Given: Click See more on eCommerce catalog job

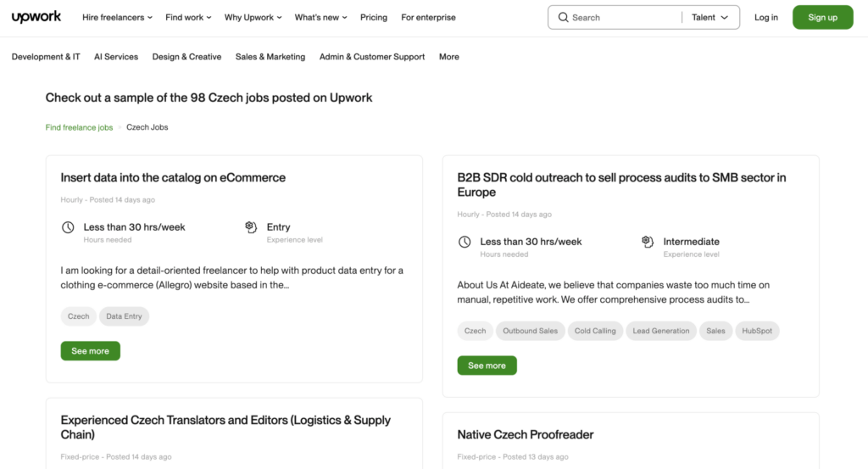Looking at the screenshot, I should click(x=90, y=351).
